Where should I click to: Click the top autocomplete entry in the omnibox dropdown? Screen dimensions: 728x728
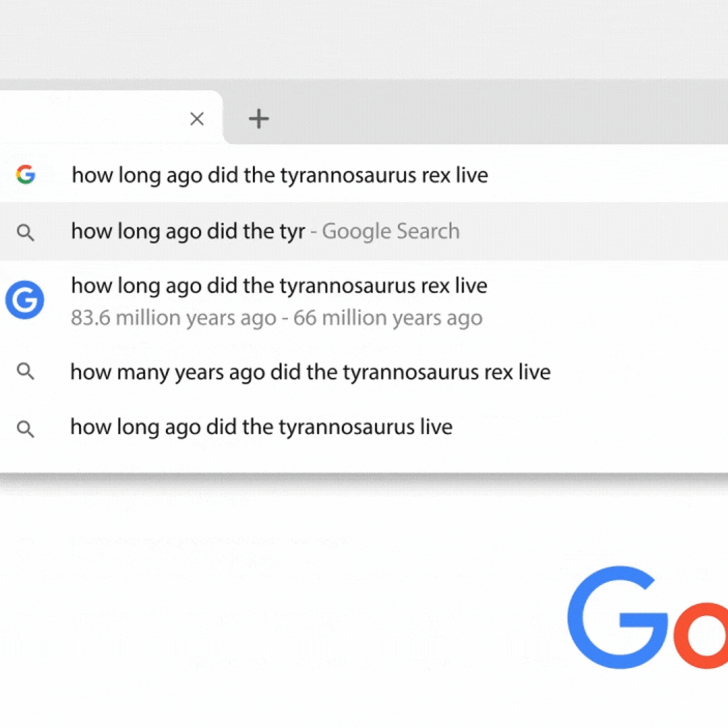279,175
